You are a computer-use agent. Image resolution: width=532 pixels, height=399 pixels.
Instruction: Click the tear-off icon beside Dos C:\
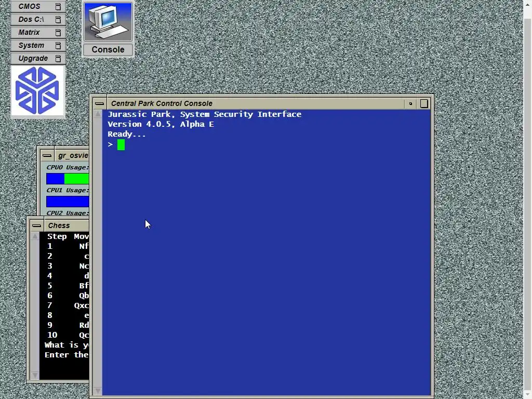pos(58,19)
